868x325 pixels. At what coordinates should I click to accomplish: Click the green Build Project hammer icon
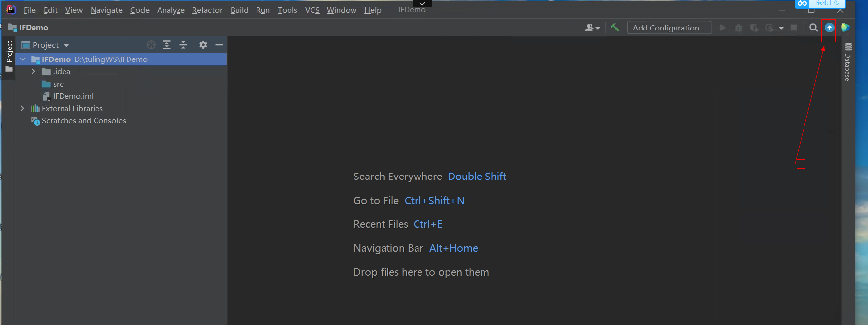click(x=615, y=28)
